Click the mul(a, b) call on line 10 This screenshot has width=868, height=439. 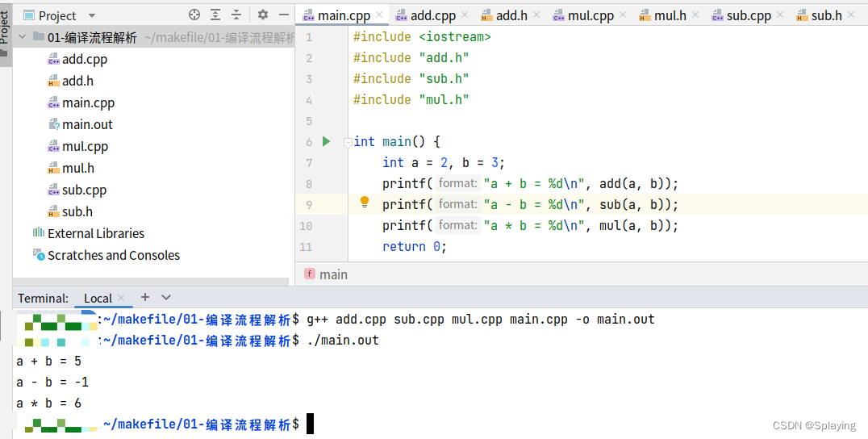coord(635,226)
